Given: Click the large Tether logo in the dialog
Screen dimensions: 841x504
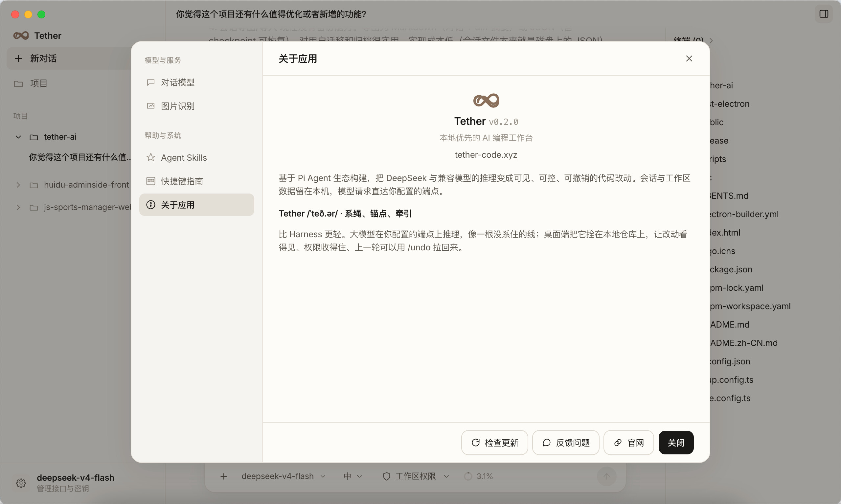Looking at the screenshot, I should (x=486, y=101).
